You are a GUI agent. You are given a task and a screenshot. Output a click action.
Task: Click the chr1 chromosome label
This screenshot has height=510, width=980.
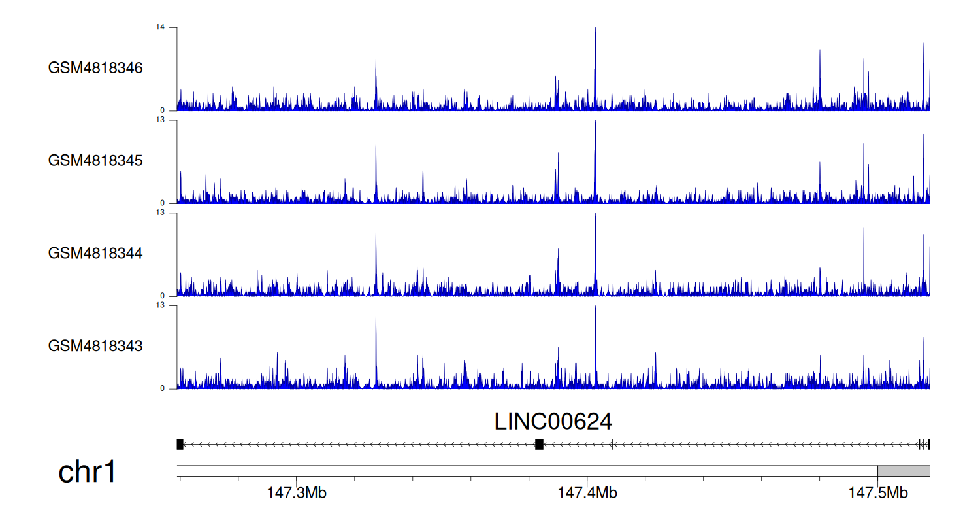[x=88, y=471]
